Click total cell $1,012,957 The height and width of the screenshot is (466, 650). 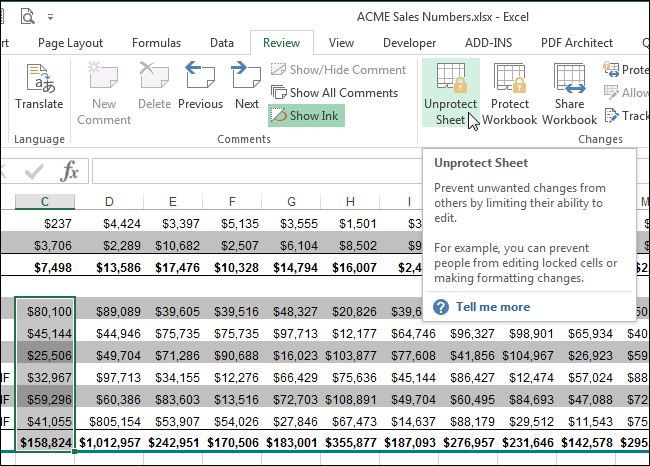(109, 442)
